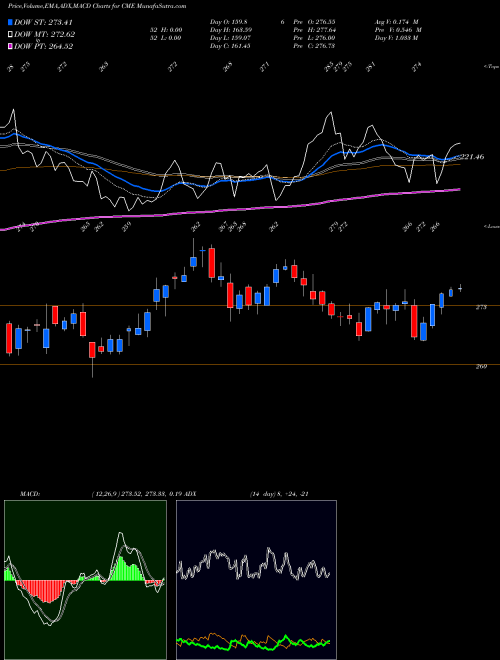Click the white DOW MT legend swatch
Viewport: 500px width, 660px height.
click(x=10, y=34)
